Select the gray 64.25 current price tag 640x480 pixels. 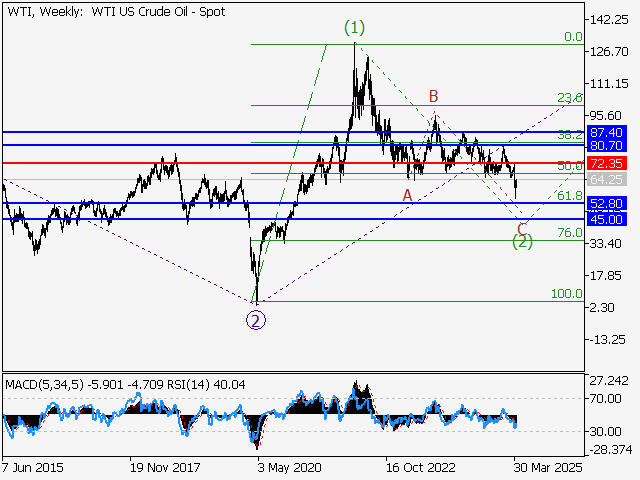coord(606,179)
